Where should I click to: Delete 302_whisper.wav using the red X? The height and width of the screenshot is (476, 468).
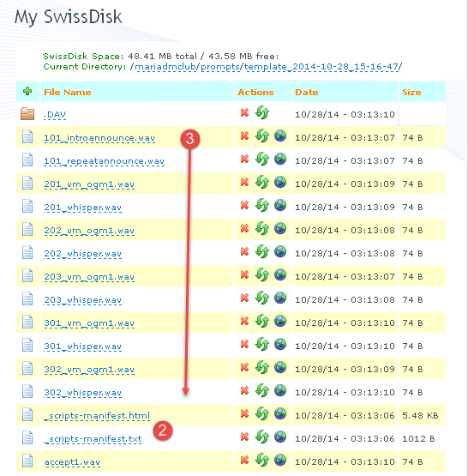(x=244, y=390)
